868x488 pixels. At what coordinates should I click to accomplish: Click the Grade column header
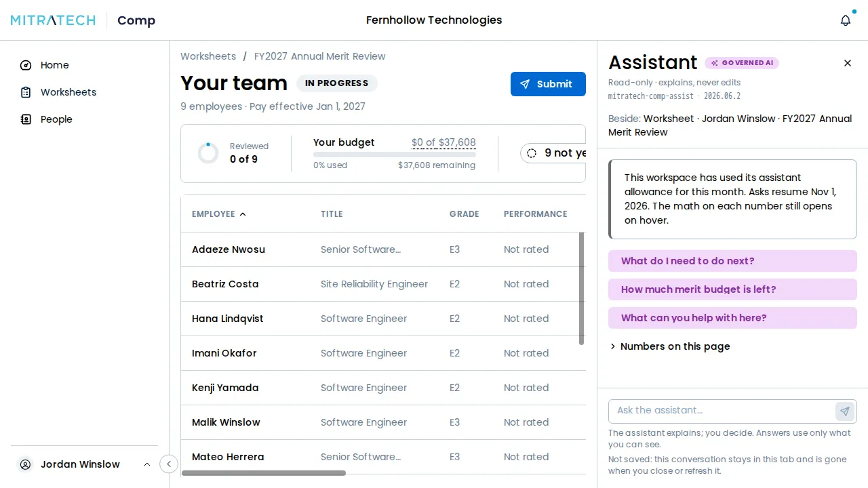(465, 214)
